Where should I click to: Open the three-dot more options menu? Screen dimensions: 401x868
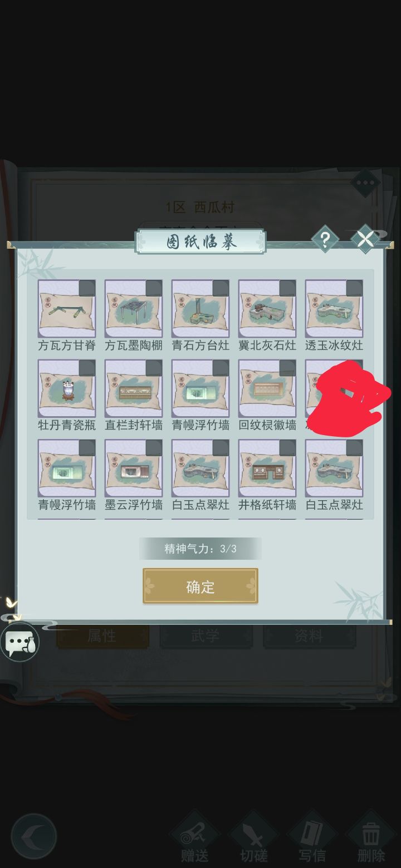click(x=365, y=183)
